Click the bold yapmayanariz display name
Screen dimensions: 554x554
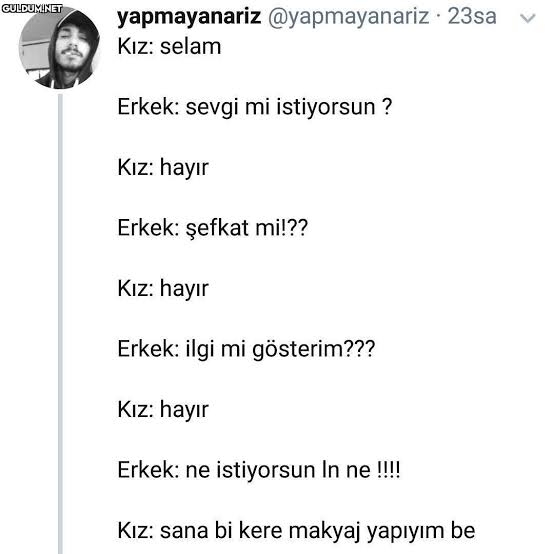(189, 17)
